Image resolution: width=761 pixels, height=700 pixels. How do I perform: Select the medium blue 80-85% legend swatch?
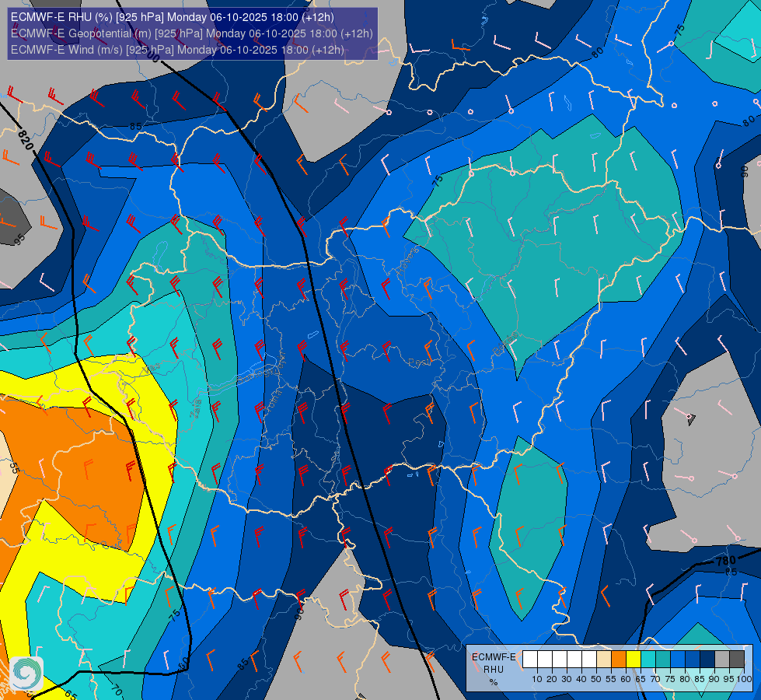tap(693, 660)
